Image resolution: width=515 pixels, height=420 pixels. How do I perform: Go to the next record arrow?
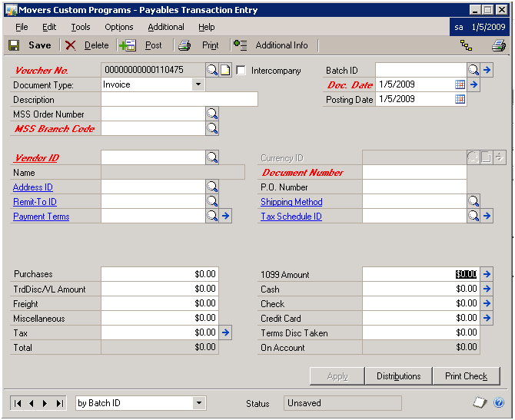(45, 403)
